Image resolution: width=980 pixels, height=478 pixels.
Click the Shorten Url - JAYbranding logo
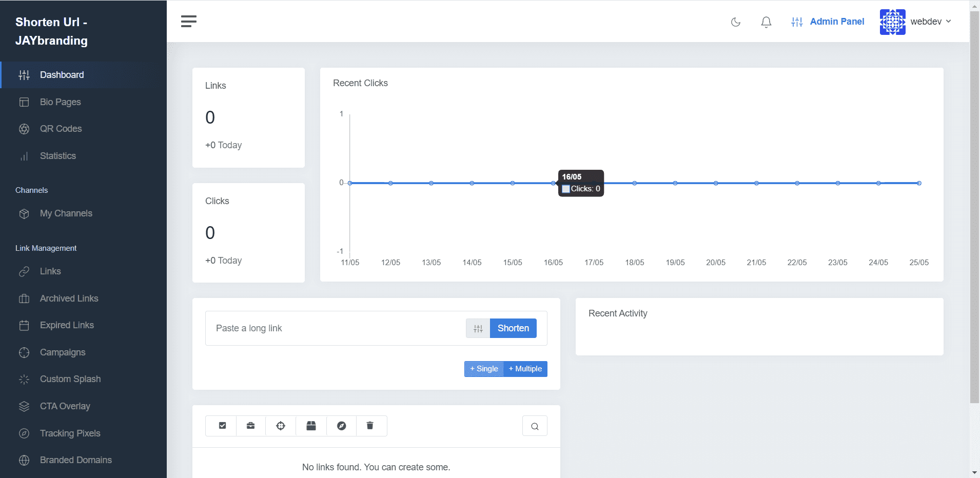point(51,31)
